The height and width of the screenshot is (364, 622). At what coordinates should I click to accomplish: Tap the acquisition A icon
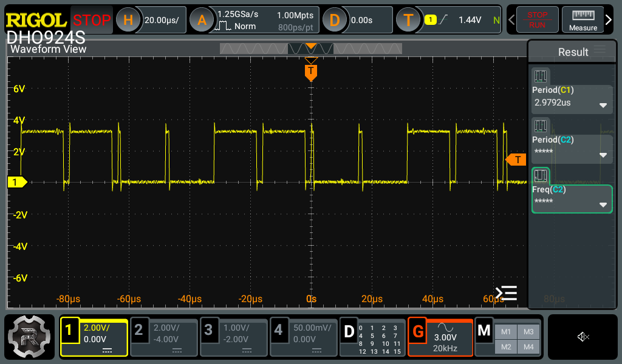[202, 20]
